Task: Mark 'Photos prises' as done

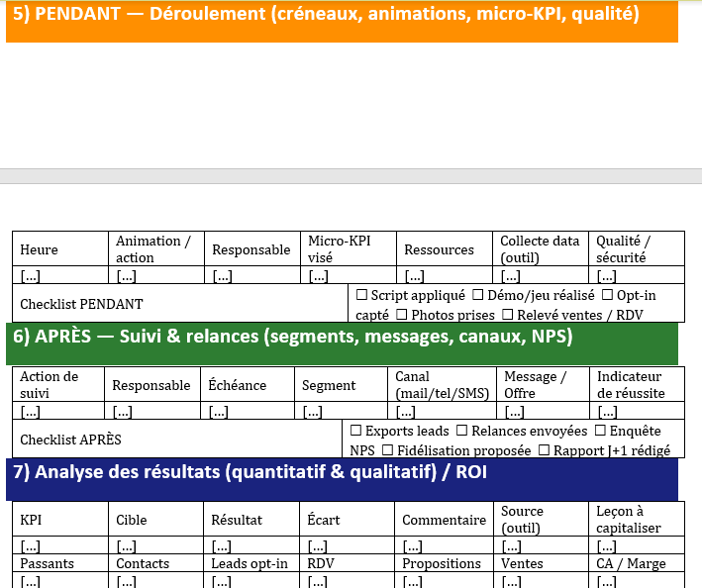Action: (x=403, y=314)
